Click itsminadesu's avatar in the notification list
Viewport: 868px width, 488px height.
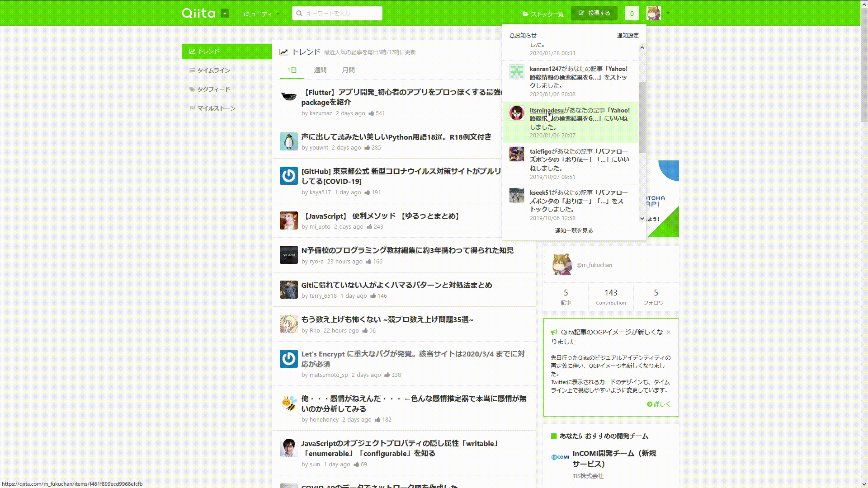click(517, 113)
